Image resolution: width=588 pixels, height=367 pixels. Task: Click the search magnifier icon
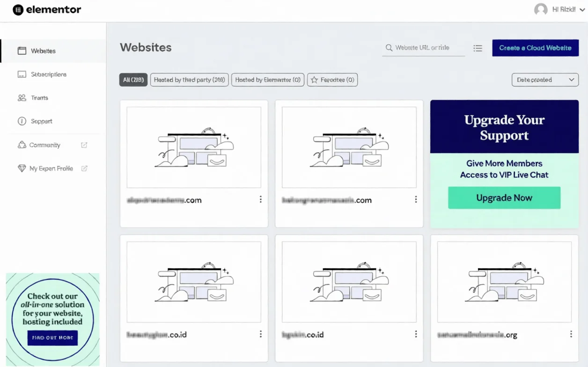coord(389,48)
